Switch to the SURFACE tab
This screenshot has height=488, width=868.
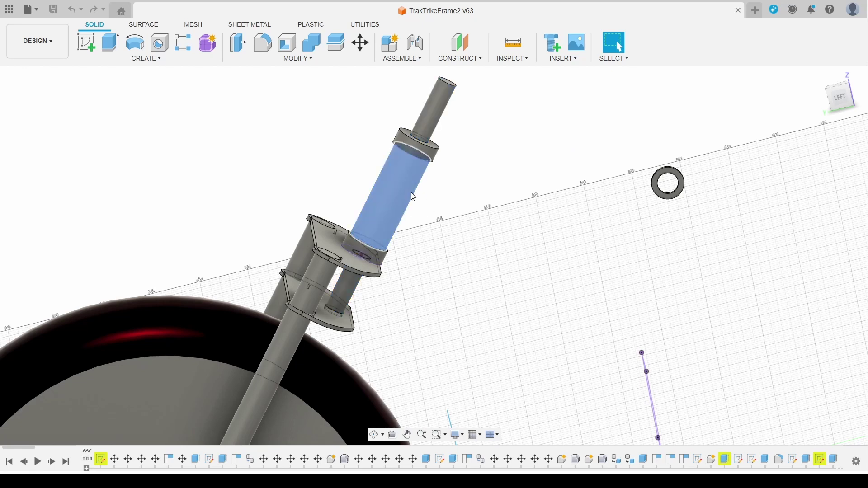[x=143, y=24]
